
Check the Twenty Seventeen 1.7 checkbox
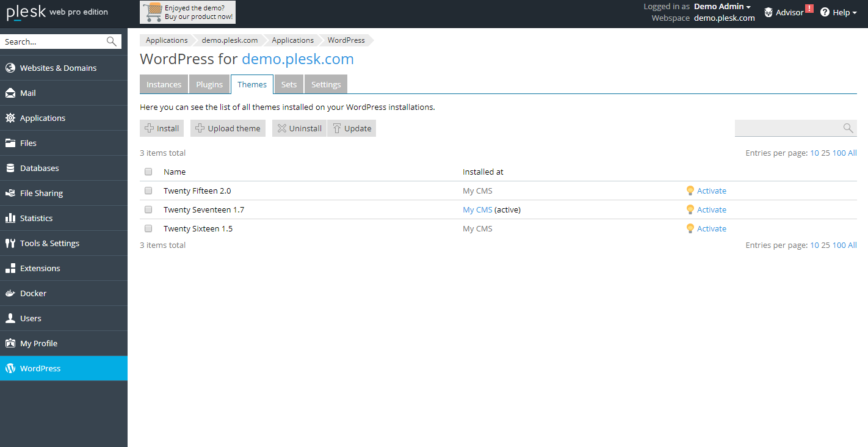click(x=148, y=209)
